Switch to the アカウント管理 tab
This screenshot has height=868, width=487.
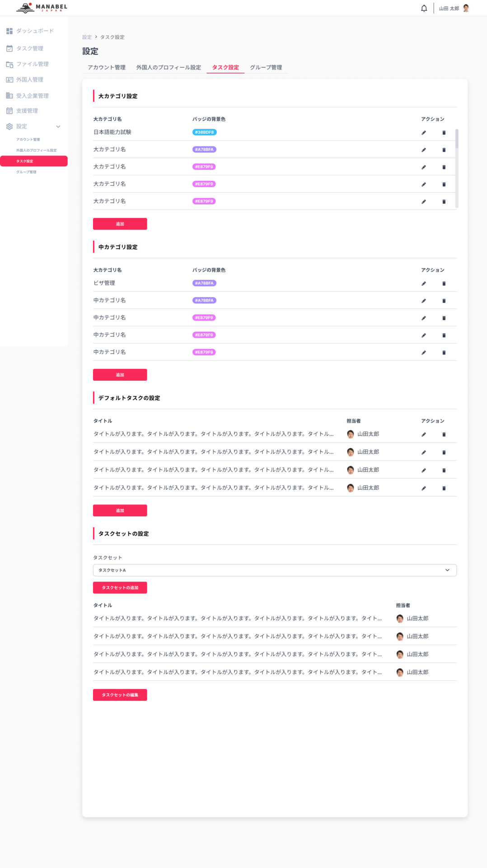pyautogui.click(x=107, y=67)
